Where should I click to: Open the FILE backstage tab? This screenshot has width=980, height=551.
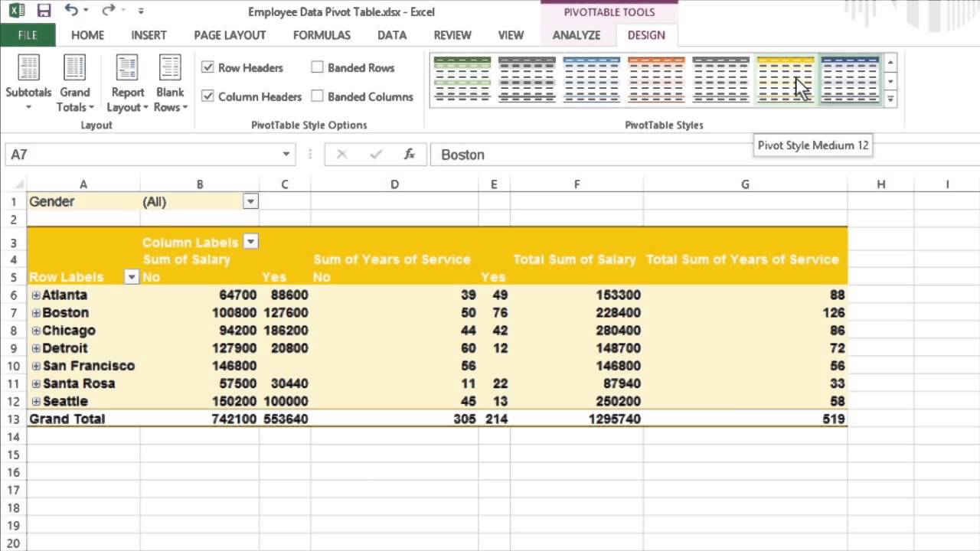point(28,35)
